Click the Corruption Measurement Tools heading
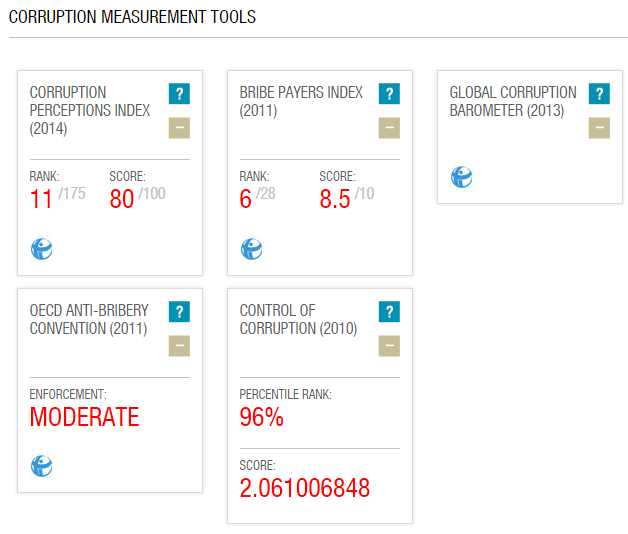The height and width of the screenshot is (534, 628). 132,17
